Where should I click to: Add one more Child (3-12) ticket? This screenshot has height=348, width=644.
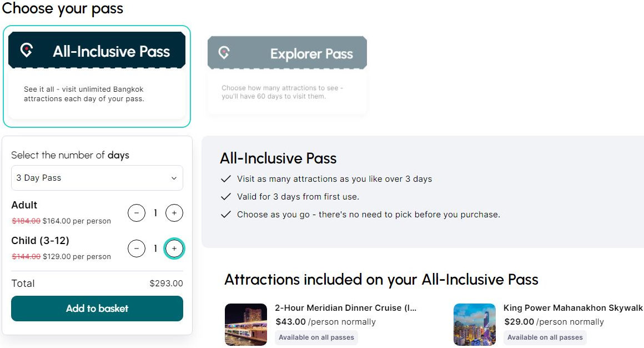(174, 248)
